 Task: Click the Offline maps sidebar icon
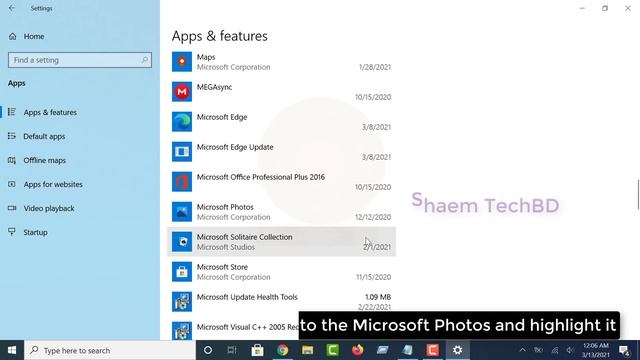coord(12,160)
